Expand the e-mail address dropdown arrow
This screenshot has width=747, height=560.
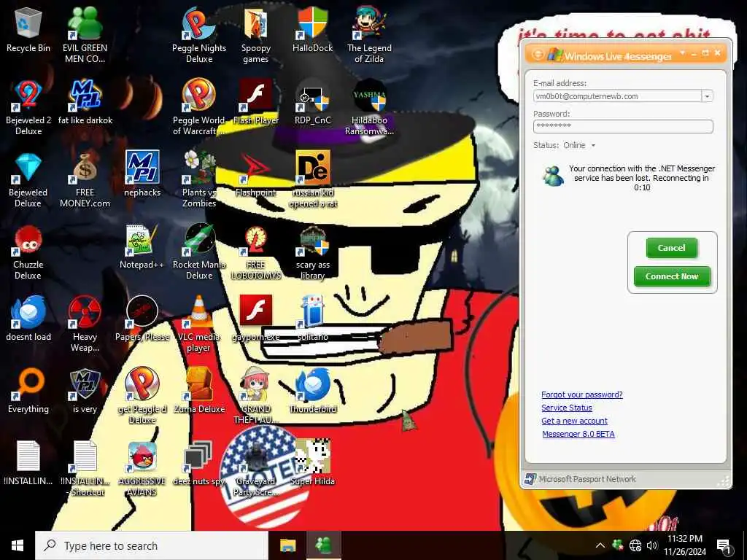click(707, 96)
